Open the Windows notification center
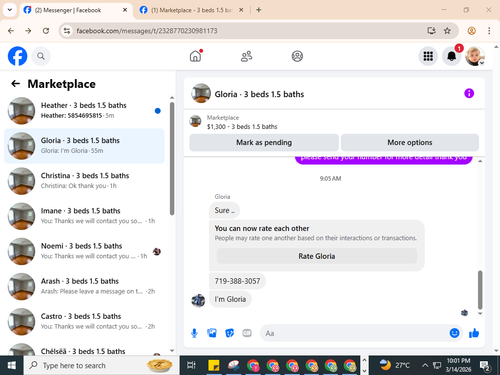The image size is (500, 375). (x=485, y=366)
